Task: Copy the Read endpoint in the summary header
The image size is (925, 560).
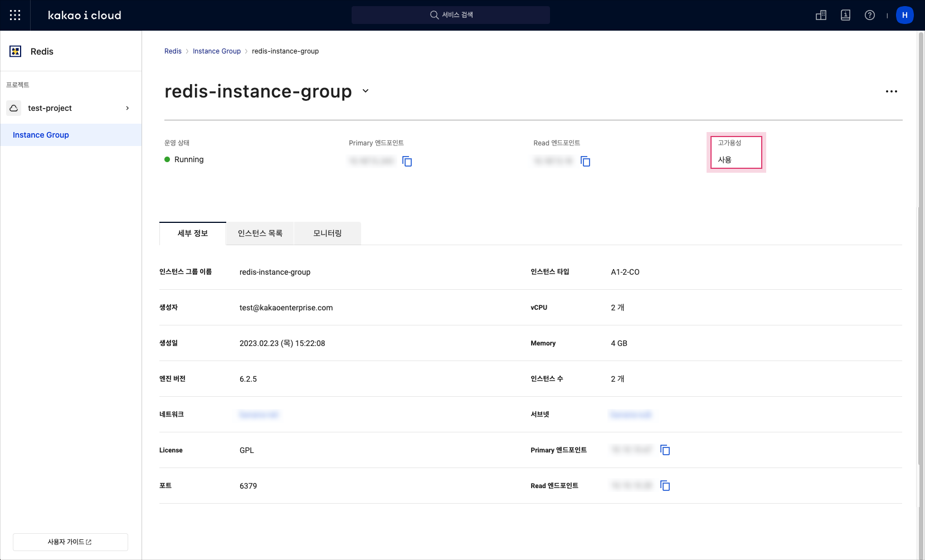Action: coord(586,161)
